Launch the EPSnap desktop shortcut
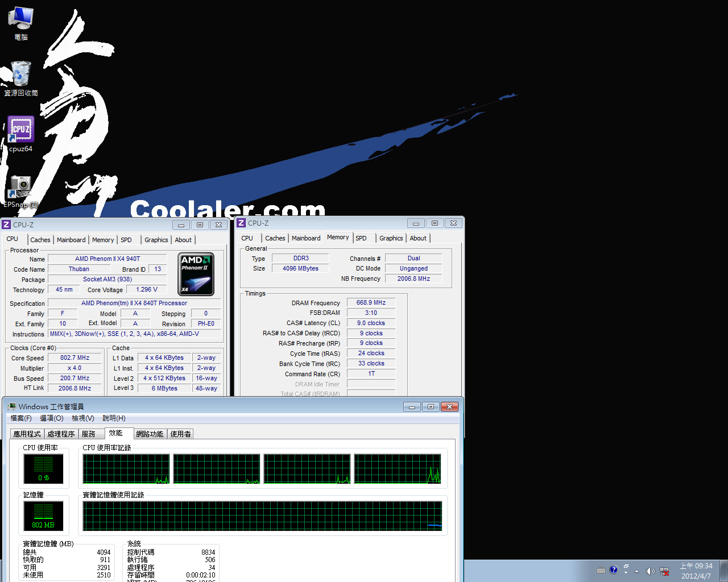This screenshot has width=728, height=582. coord(21,192)
